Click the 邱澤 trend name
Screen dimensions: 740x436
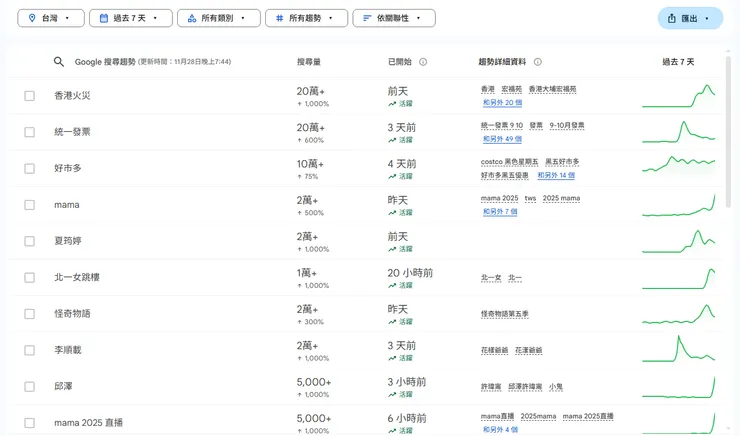point(63,386)
